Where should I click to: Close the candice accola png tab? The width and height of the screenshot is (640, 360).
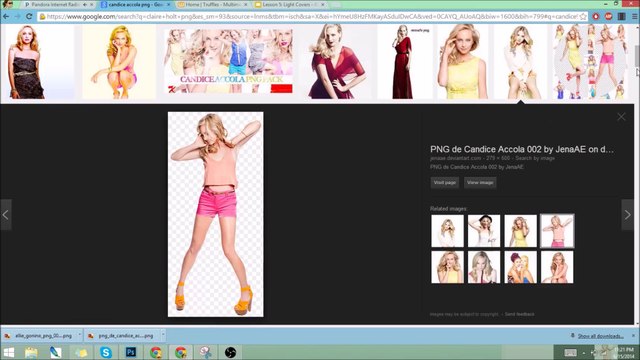(x=169, y=4)
